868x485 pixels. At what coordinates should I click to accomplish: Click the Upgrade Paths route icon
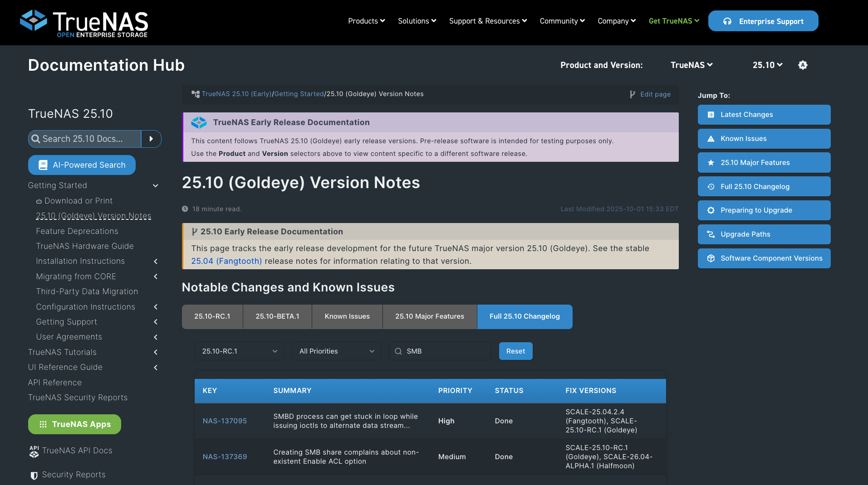coord(711,234)
